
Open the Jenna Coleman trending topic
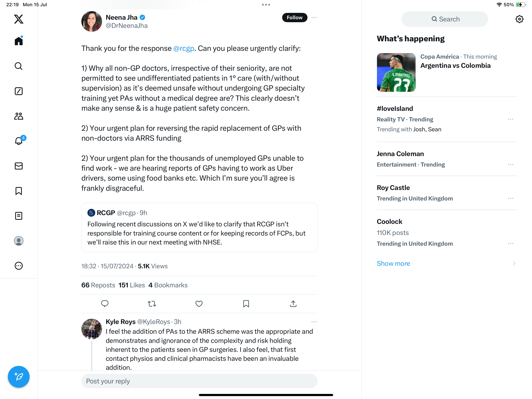[x=400, y=154]
